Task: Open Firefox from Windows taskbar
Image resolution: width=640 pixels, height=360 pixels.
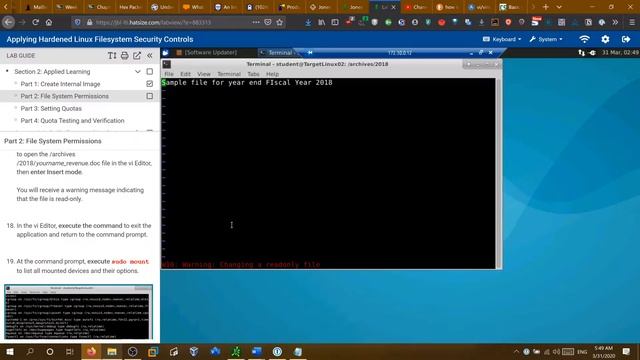Action: 91,351
